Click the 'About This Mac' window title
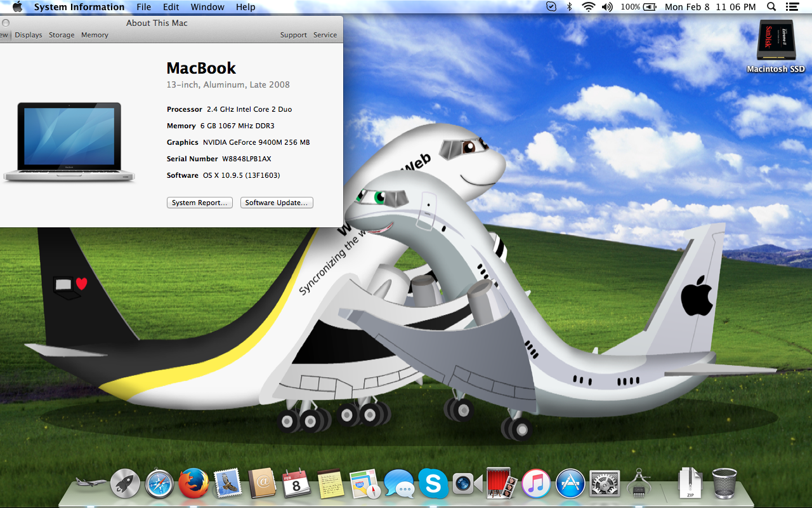 157,23
